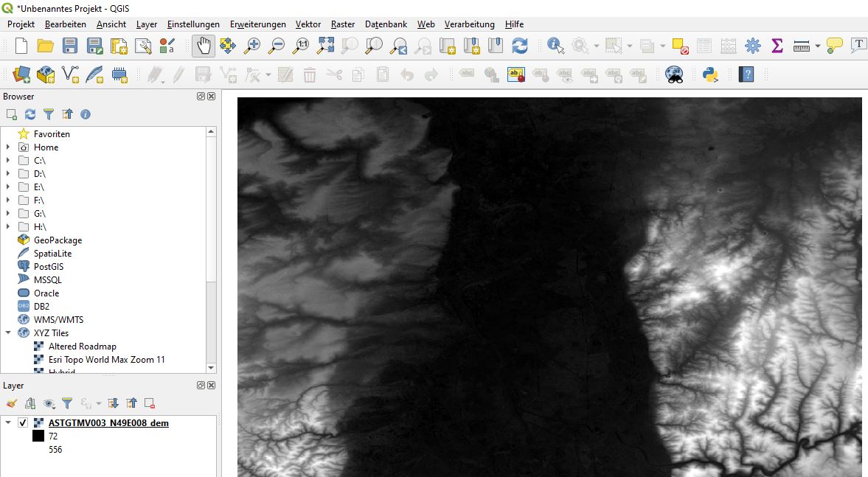Image resolution: width=868 pixels, height=477 pixels.
Task: Expand the Home folder in Browser
Action: (8, 147)
